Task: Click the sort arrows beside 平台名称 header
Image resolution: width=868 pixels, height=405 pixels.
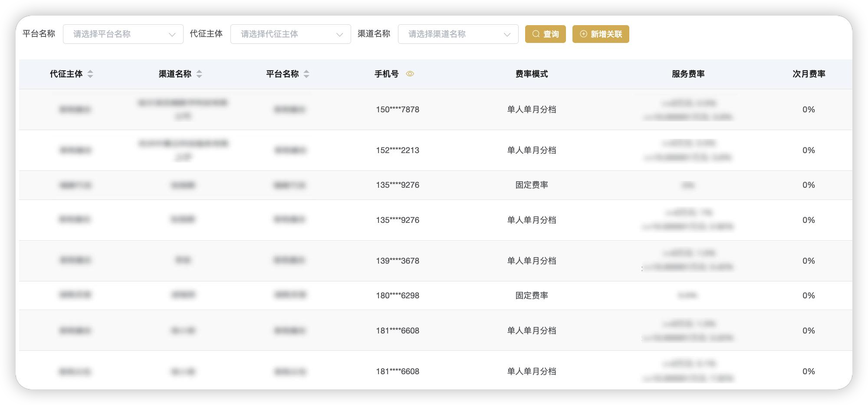Action: point(306,74)
